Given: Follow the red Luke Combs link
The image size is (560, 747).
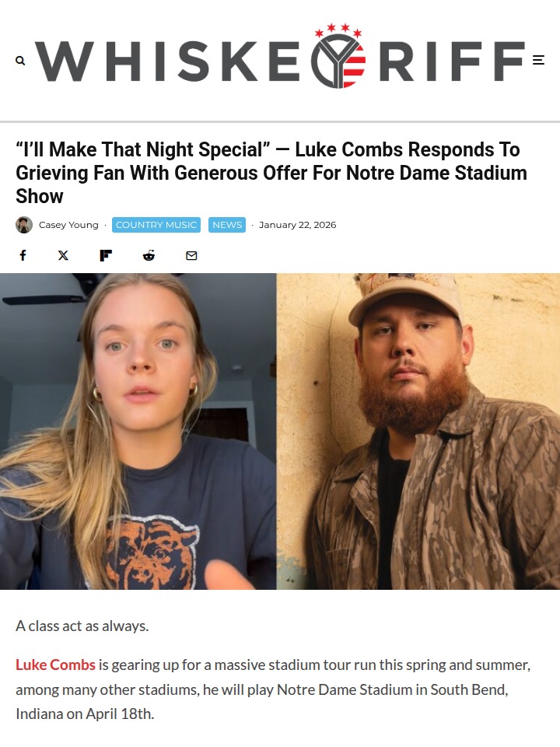Looking at the screenshot, I should [x=56, y=665].
